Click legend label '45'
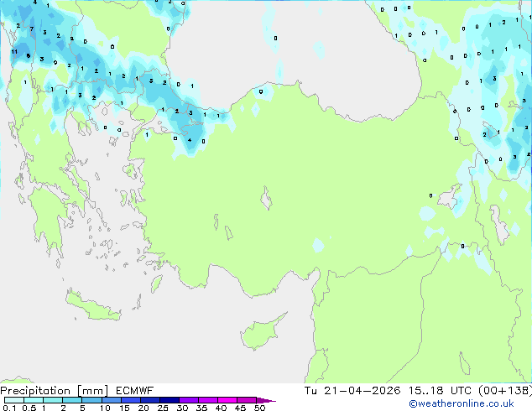 pyautogui.click(x=240, y=408)
